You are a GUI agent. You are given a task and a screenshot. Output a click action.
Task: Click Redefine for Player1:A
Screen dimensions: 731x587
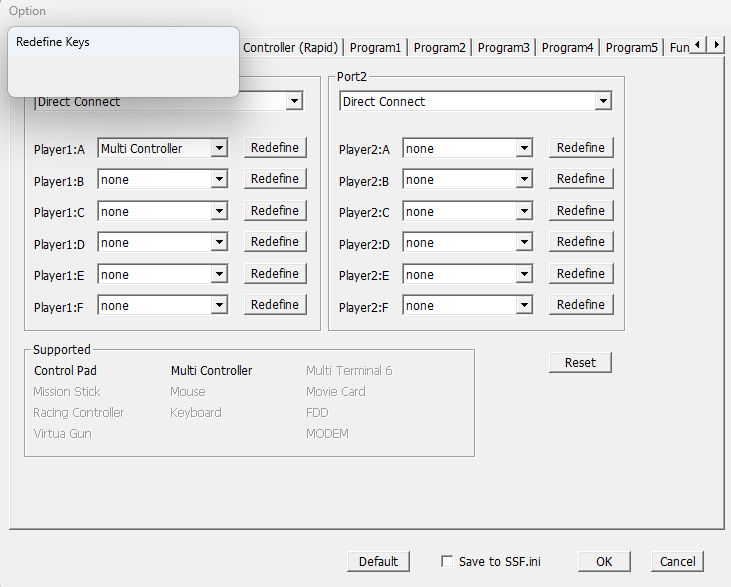tap(275, 148)
